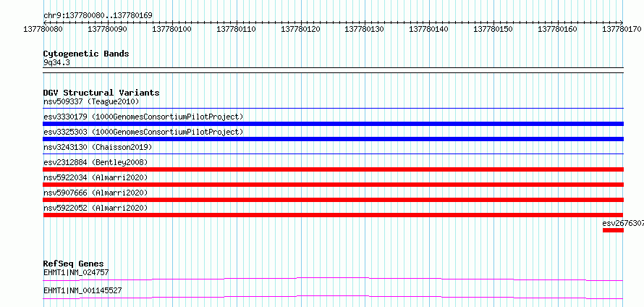The height and width of the screenshot is (307, 644).
Task: Click ruler position 137780120
Action: [x=300, y=29]
